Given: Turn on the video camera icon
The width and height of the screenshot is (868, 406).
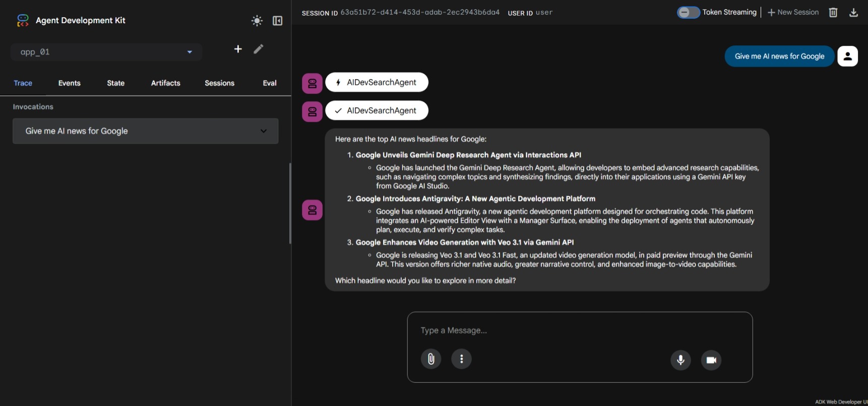Looking at the screenshot, I should pyautogui.click(x=711, y=360).
